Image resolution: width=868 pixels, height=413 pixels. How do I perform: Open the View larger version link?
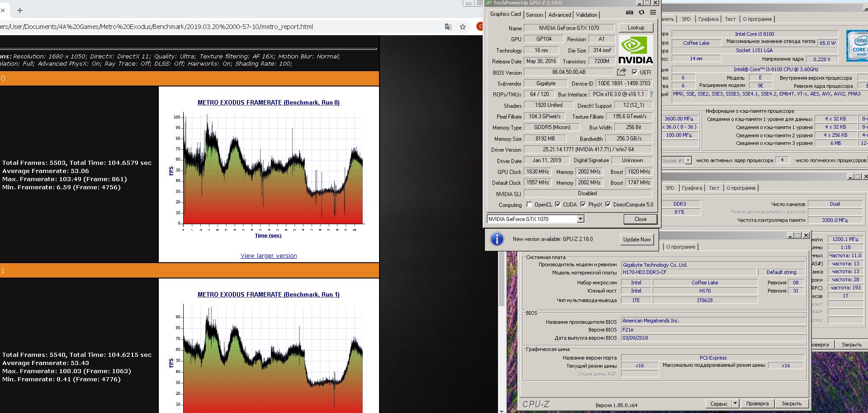click(269, 255)
